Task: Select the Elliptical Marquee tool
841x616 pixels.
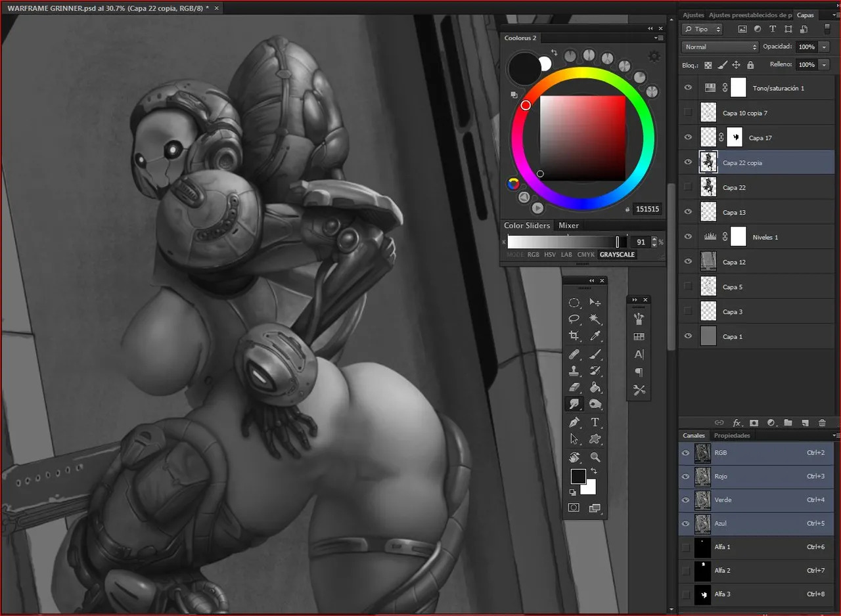Action: pos(574,303)
